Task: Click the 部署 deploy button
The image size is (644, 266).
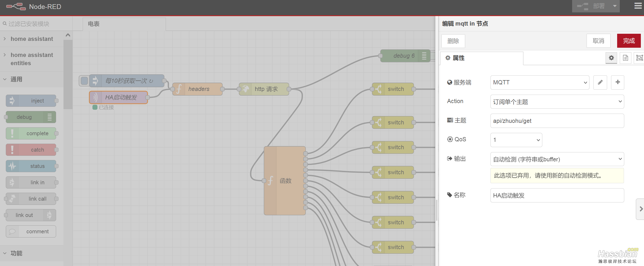Action: click(591, 6)
